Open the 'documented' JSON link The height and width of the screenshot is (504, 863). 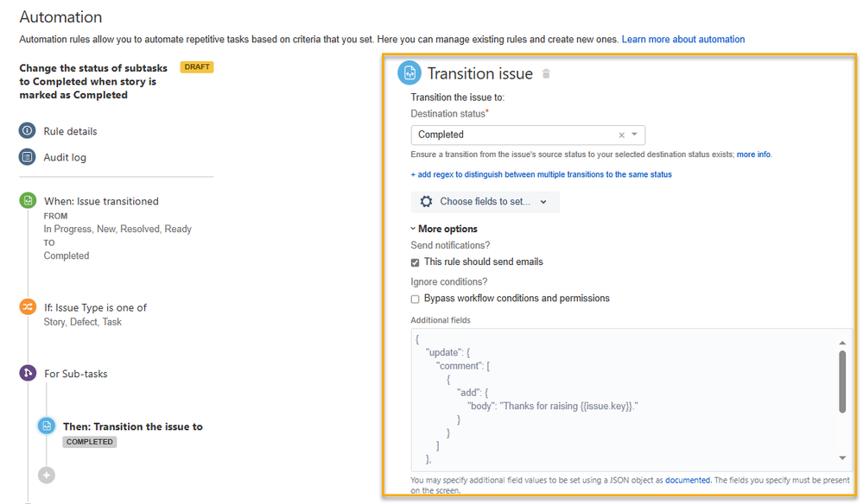tap(688, 480)
